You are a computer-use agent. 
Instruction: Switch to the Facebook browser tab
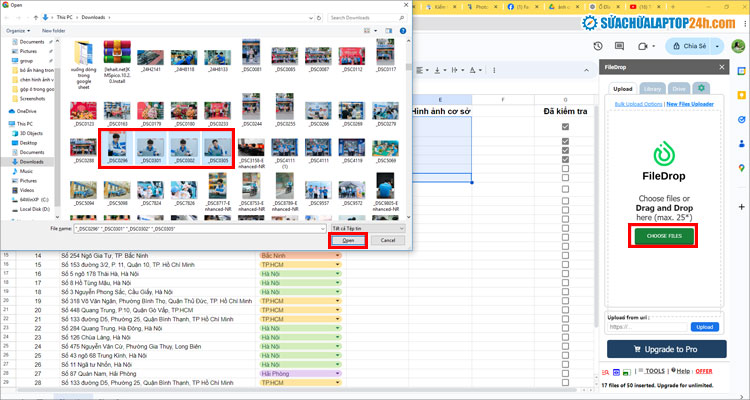coord(522,7)
